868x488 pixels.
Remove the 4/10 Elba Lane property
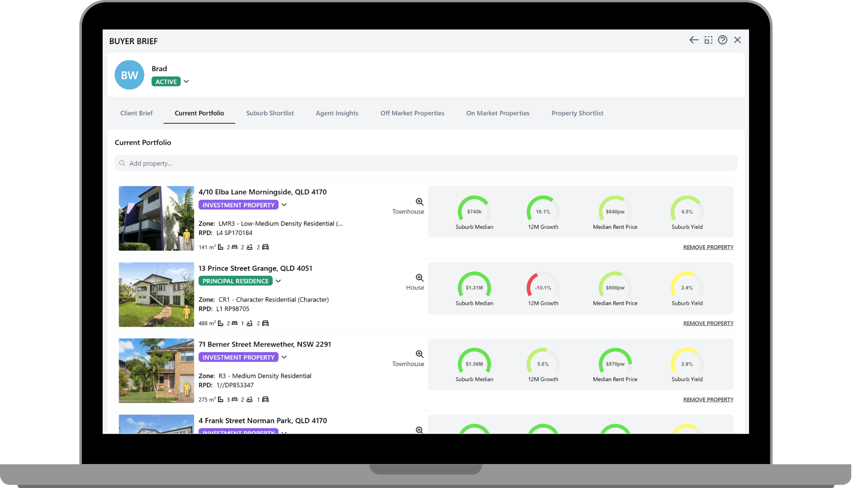click(708, 248)
